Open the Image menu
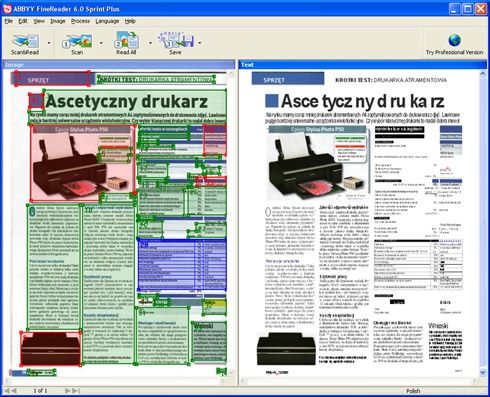The image size is (490, 397). tap(58, 21)
